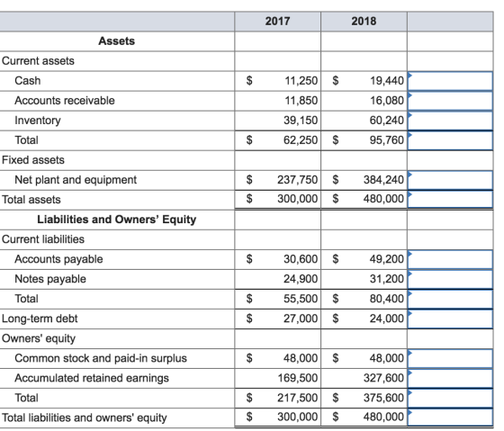Click input field for Common stock and paid-in surplus

[450, 358]
